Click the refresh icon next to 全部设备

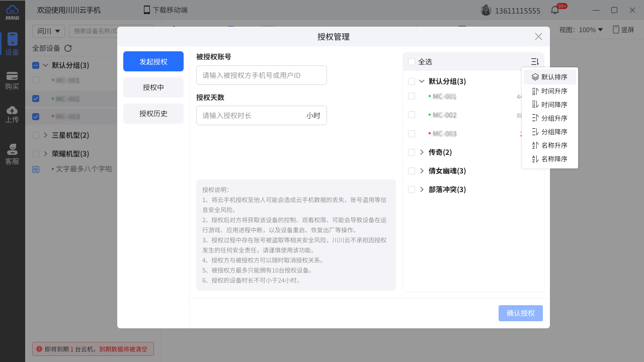[x=68, y=48]
